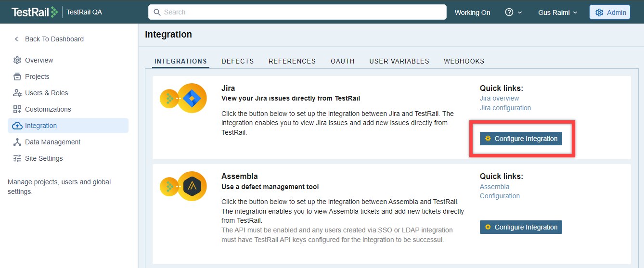This screenshot has width=644, height=268.
Task: Open the help question mark dropdown
Action: [x=513, y=13]
